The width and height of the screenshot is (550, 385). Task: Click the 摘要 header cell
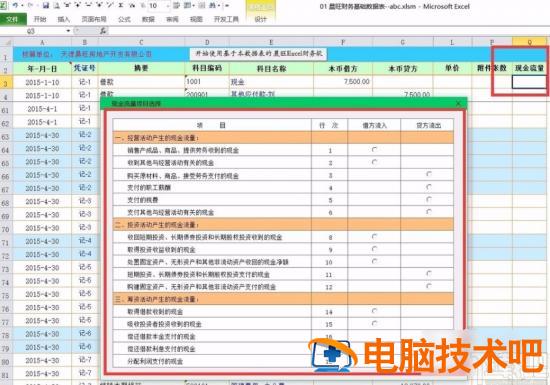pos(141,68)
